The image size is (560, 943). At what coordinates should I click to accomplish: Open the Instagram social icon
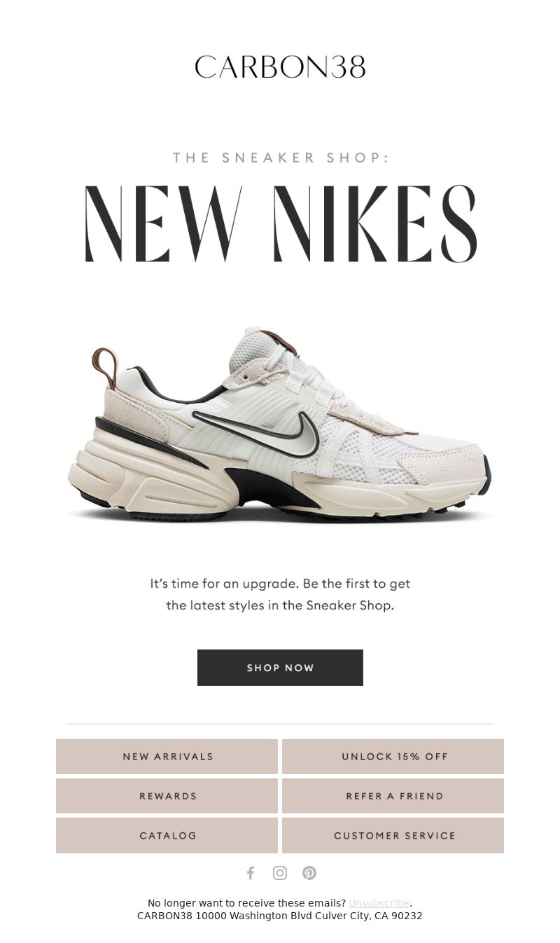coord(280,873)
